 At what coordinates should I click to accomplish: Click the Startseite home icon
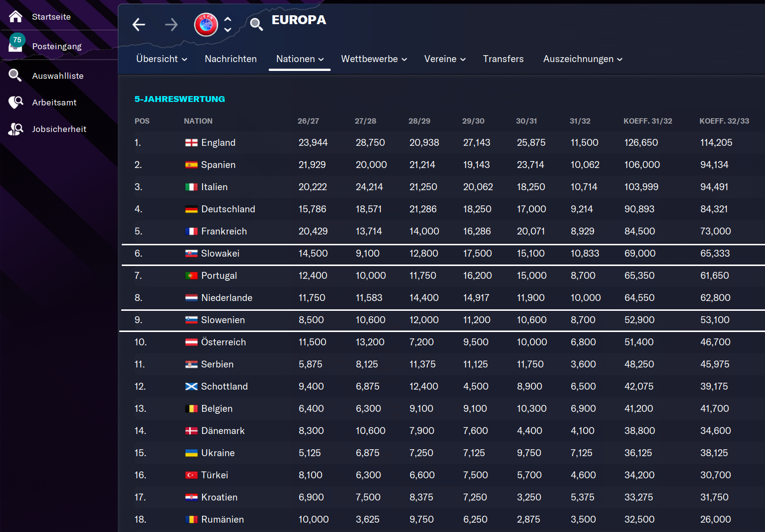point(16,17)
